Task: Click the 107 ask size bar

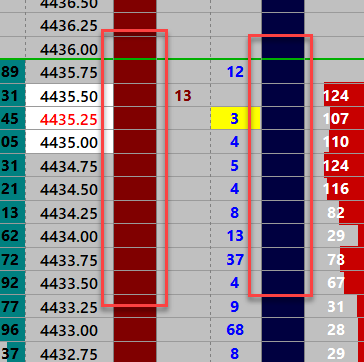Action: (344, 119)
